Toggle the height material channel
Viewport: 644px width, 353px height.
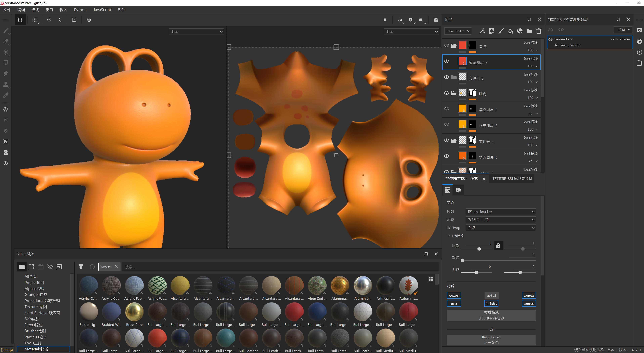click(x=491, y=303)
